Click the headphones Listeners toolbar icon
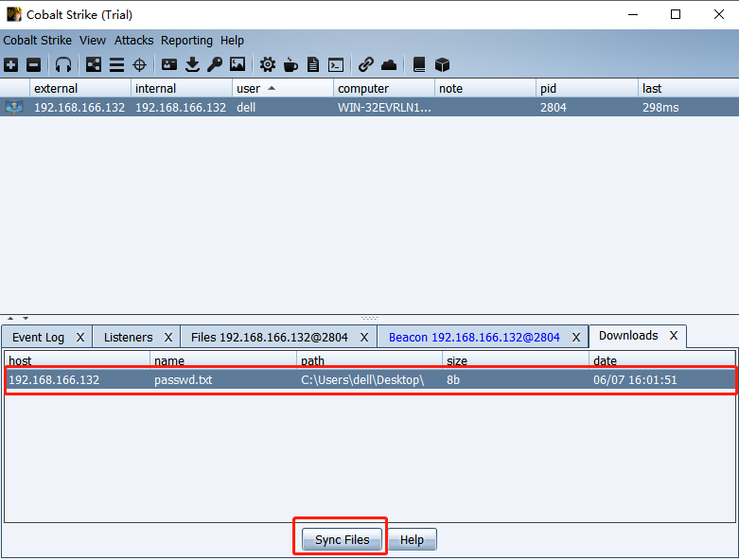The width and height of the screenshot is (739, 560). [63, 64]
